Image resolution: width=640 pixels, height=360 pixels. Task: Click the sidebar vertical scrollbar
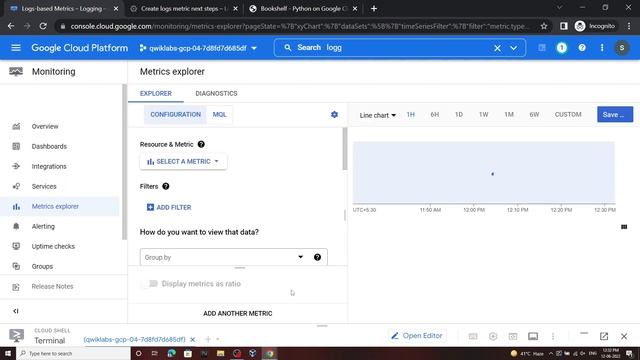[x=124, y=162]
